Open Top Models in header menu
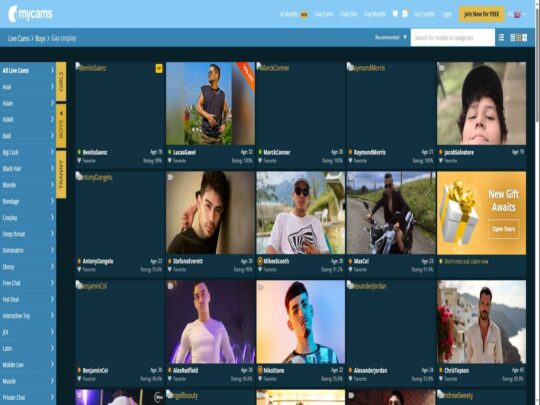Viewport: 540px width, 405px height. pos(375,14)
